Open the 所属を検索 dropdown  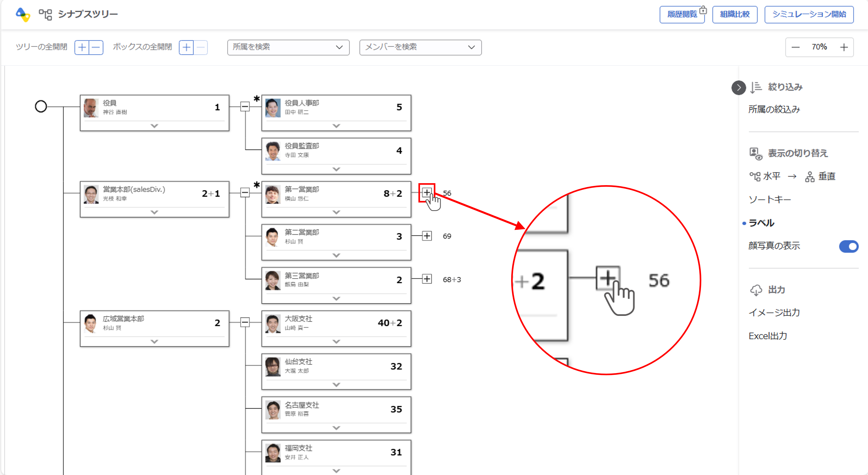tap(288, 47)
